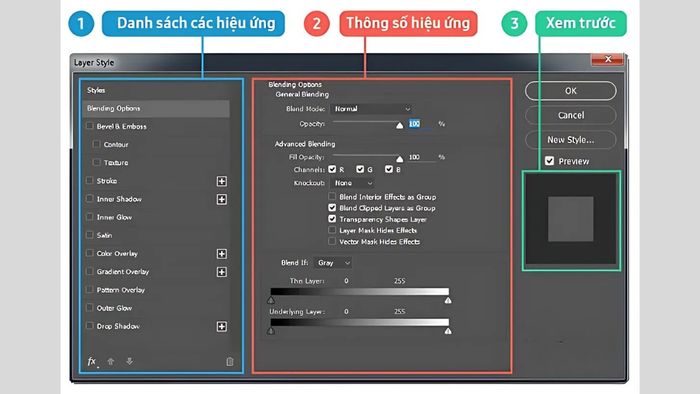Screen dimensions: 700x394
Task: Click Underlying Layer black point handle
Action: click(271, 331)
